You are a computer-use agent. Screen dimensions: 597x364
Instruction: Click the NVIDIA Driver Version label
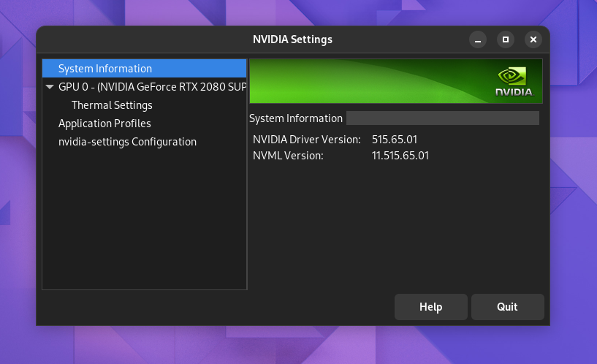tap(306, 140)
